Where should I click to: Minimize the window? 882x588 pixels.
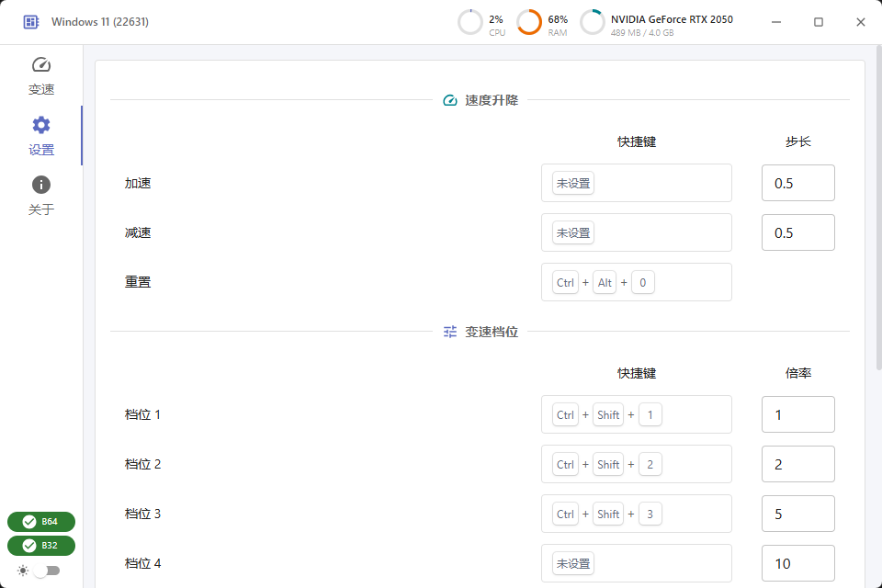click(x=776, y=22)
